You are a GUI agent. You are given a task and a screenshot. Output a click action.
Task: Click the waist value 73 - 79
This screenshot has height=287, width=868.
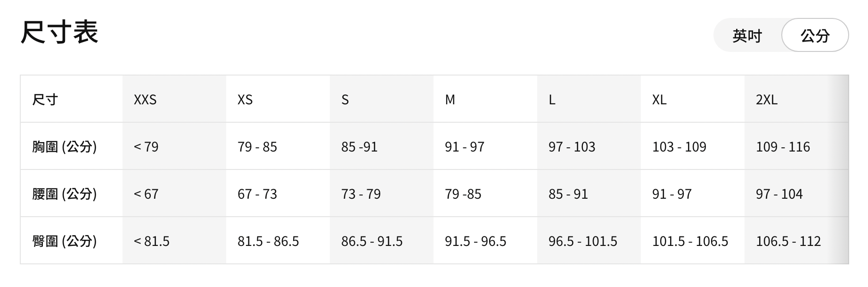tap(361, 194)
